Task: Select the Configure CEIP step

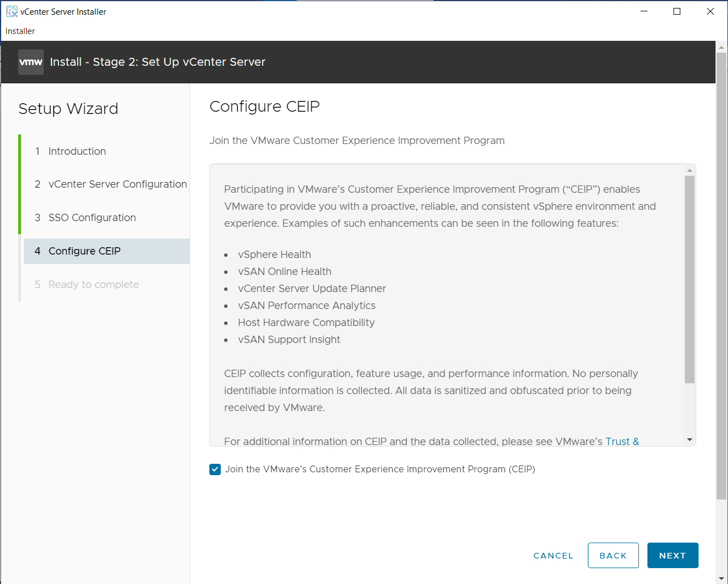Action: [85, 251]
